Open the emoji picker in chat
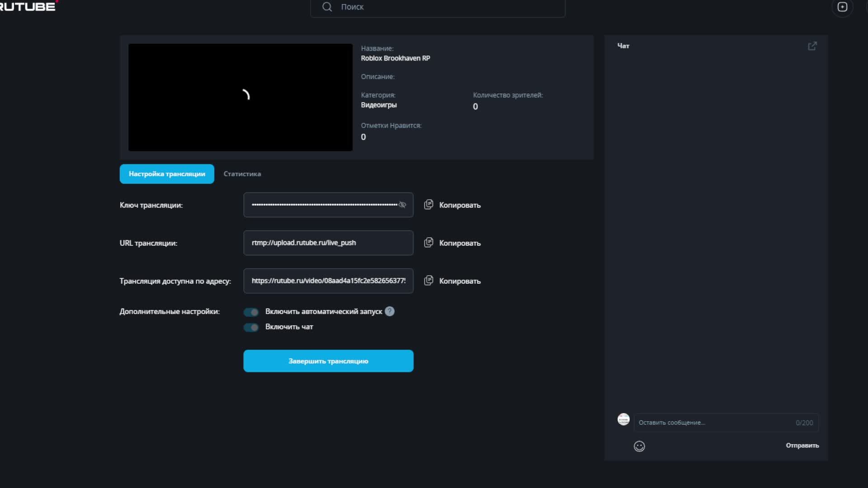This screenshot has width=868, height=488. [x=639, y=446]
